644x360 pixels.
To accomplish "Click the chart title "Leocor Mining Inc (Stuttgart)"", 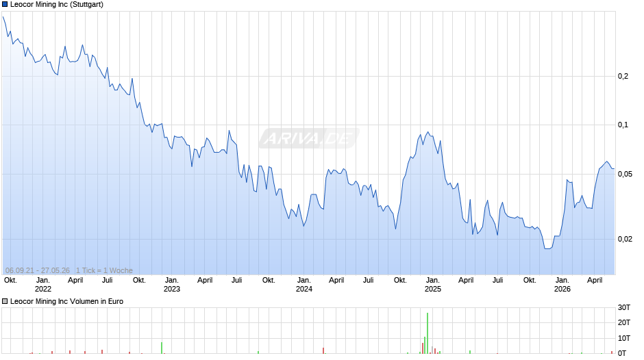I will (57, 5).
